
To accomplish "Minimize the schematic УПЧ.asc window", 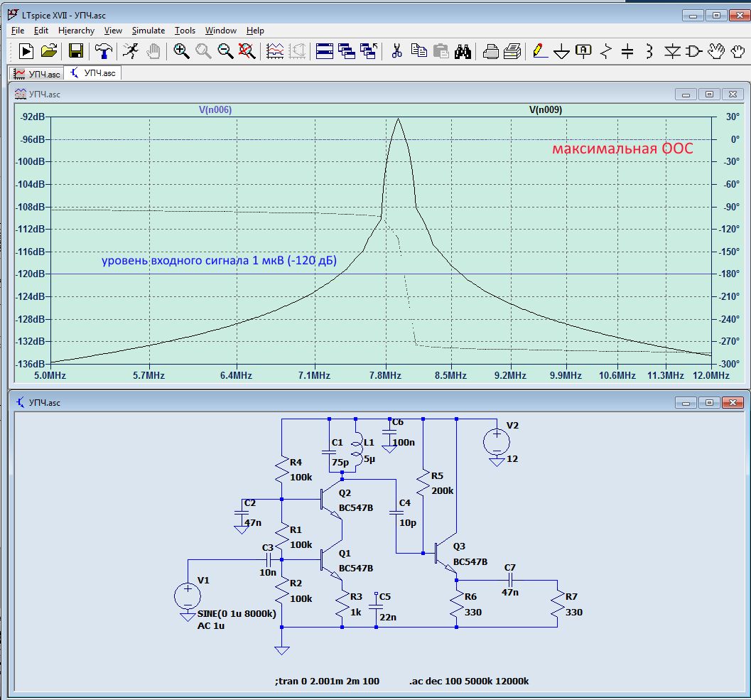I will pyautogui.click(x=686, y=403).
